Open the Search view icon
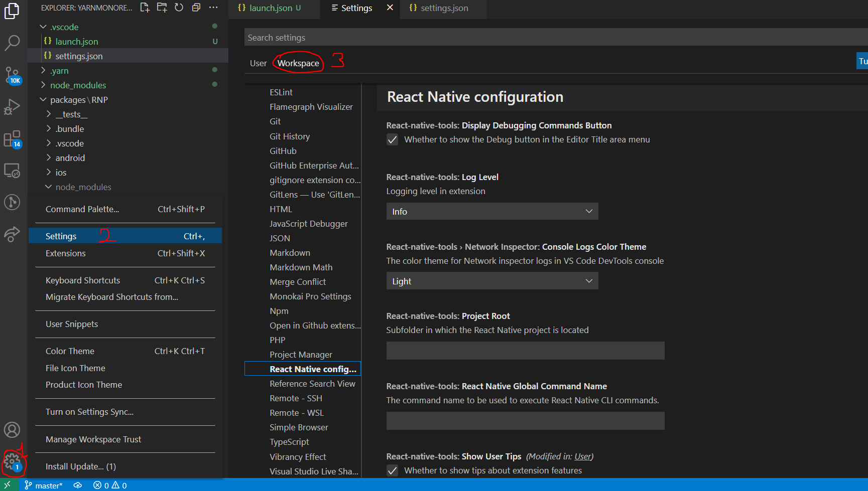 [12, 43]
